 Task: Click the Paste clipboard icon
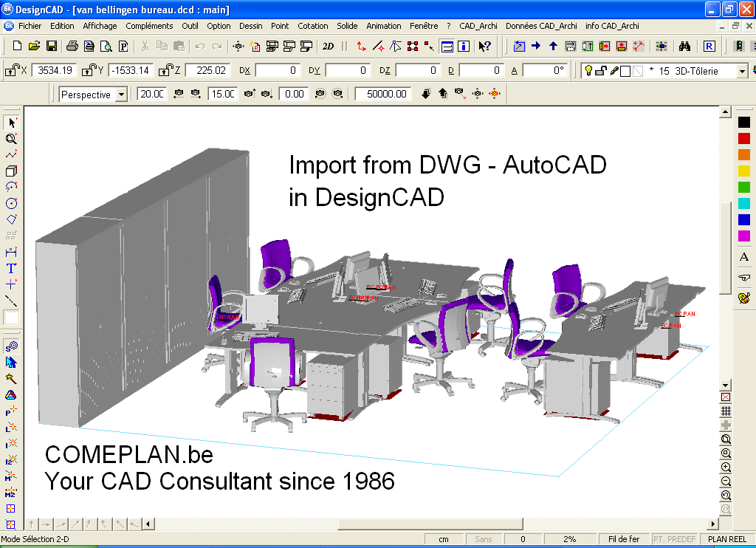tap(179, 46)
